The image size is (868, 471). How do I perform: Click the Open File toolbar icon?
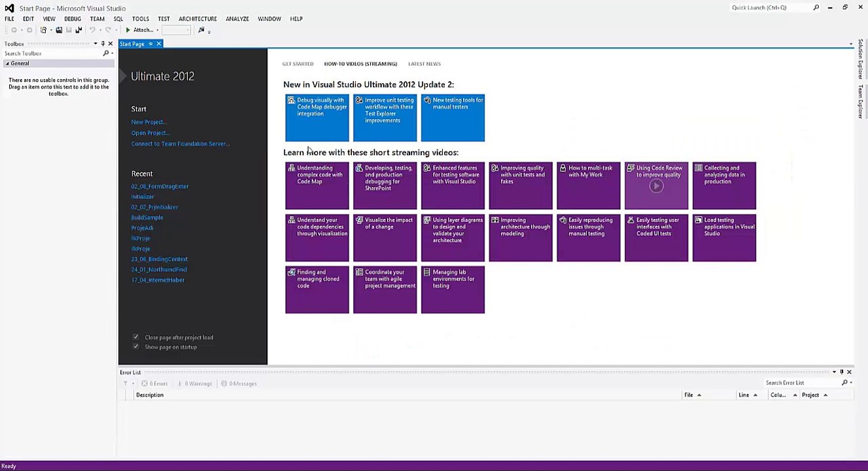pos(59,30)
